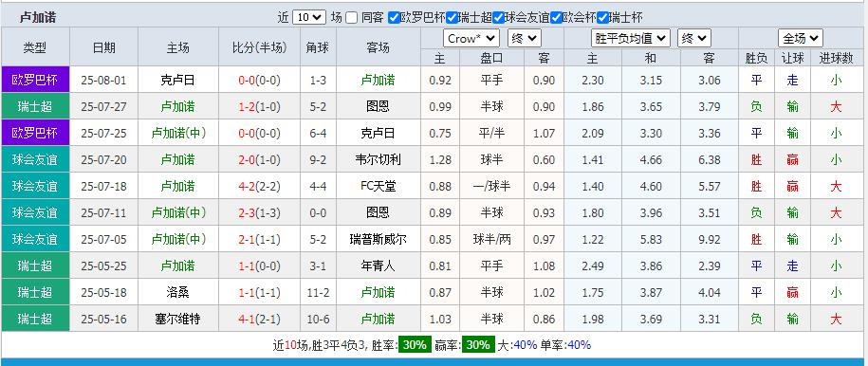Screen dimensions: 868x366
Task: Click the 盘口 column header
Action: pos(491,58)
